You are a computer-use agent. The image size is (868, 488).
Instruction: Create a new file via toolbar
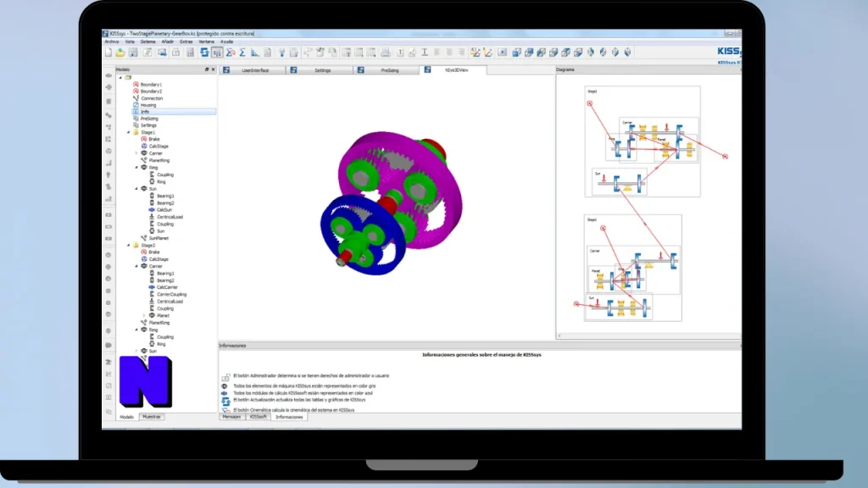[x=108, y=53]
